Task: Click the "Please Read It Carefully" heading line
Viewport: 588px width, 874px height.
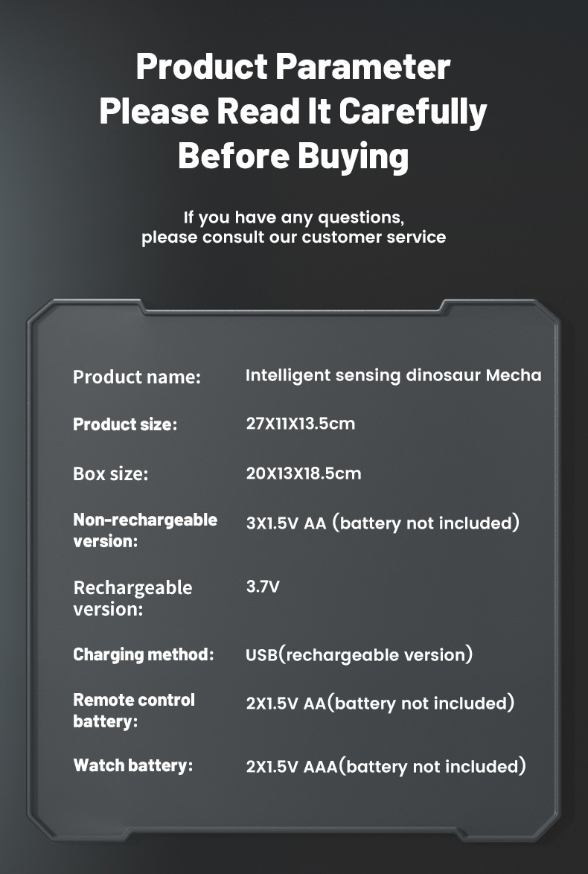Action: (x=293, y=112)
